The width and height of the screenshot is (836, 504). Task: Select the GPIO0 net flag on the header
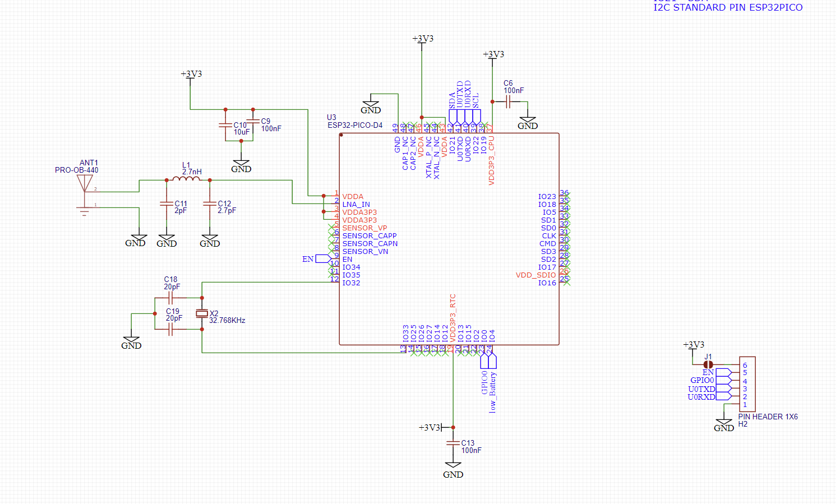(x=710, y=380)
